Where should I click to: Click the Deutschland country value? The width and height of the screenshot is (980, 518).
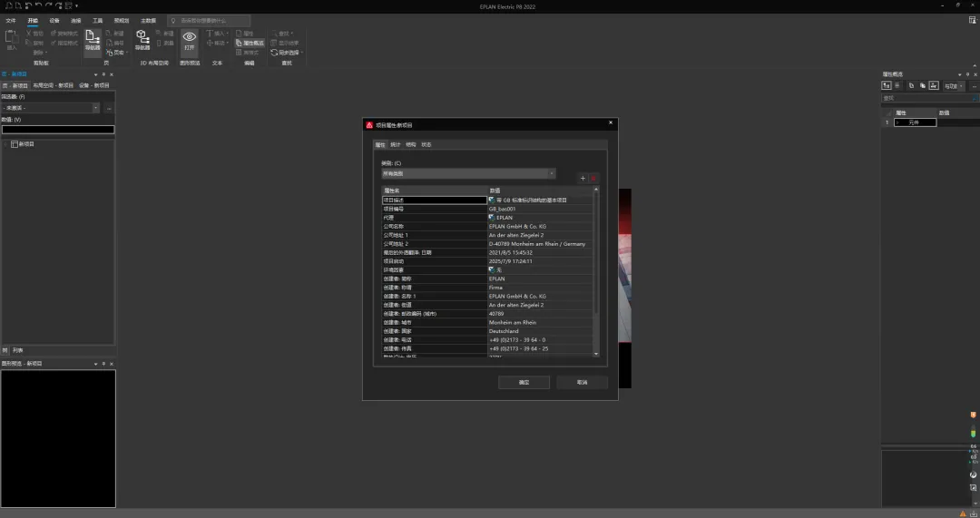point(504,332)
